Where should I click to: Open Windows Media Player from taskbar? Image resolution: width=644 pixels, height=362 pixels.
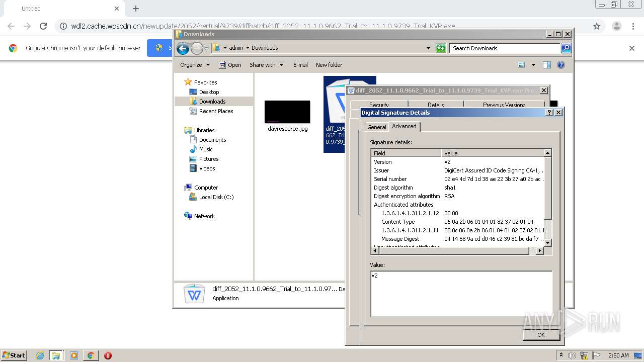(x=74, y=355)
